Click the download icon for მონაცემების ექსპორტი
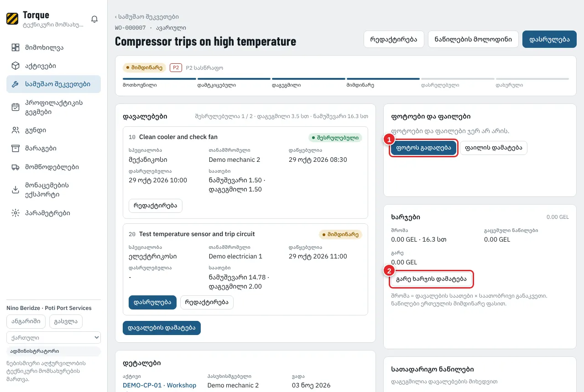 tap(16, 190)
